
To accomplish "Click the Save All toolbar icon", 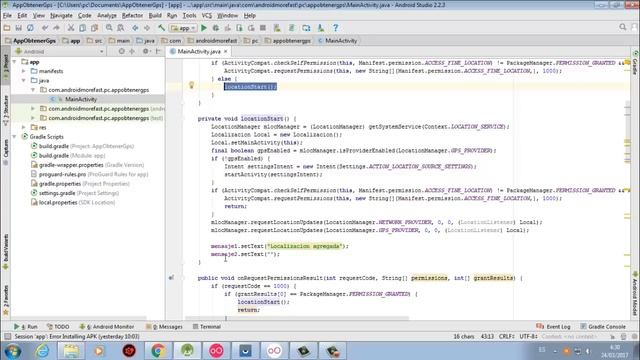I will click(18, 28).
